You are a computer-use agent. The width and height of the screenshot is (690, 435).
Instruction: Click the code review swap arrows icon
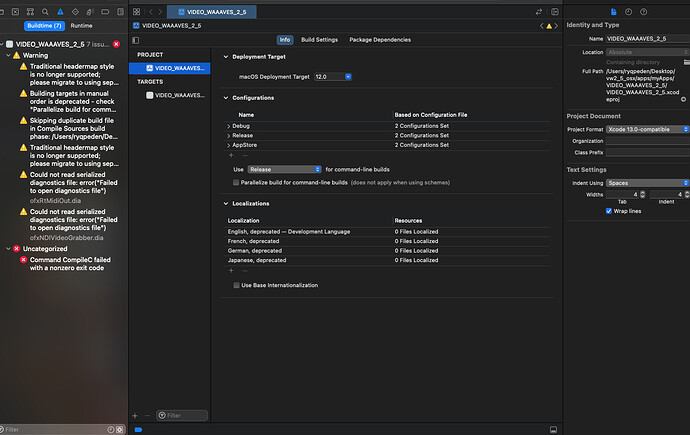coord(539,12)
